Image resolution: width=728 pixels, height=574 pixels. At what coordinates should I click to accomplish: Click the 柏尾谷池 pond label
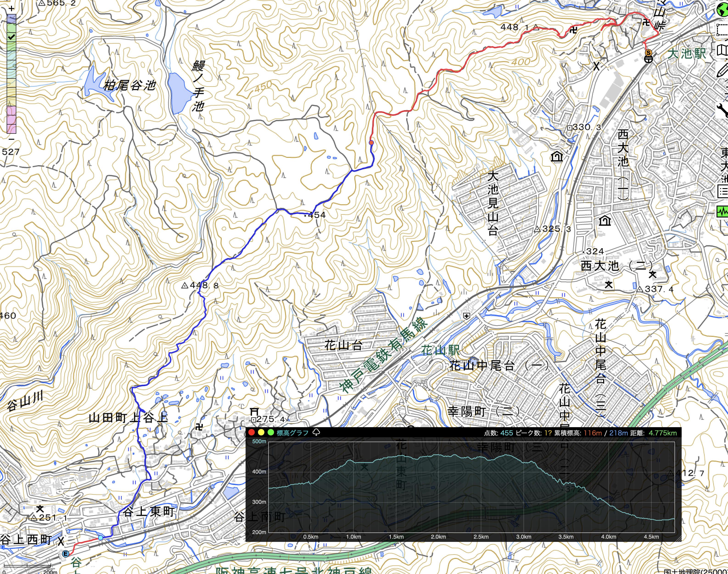point(129,85)
